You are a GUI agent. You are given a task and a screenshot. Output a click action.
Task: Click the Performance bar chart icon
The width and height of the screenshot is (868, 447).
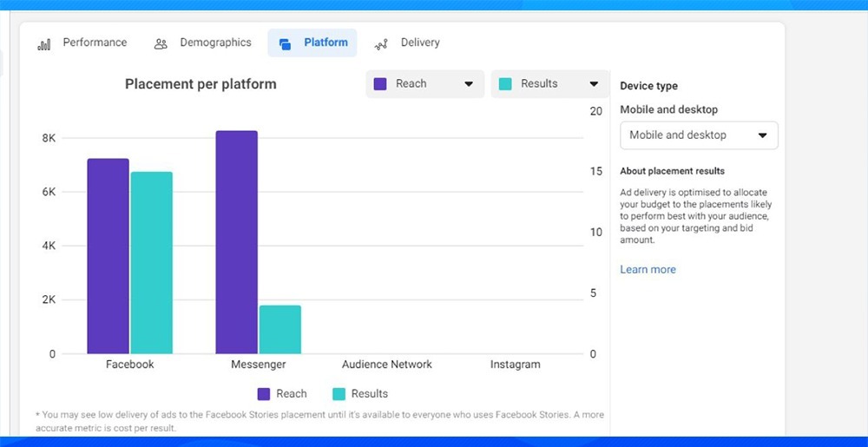(44, 43)
